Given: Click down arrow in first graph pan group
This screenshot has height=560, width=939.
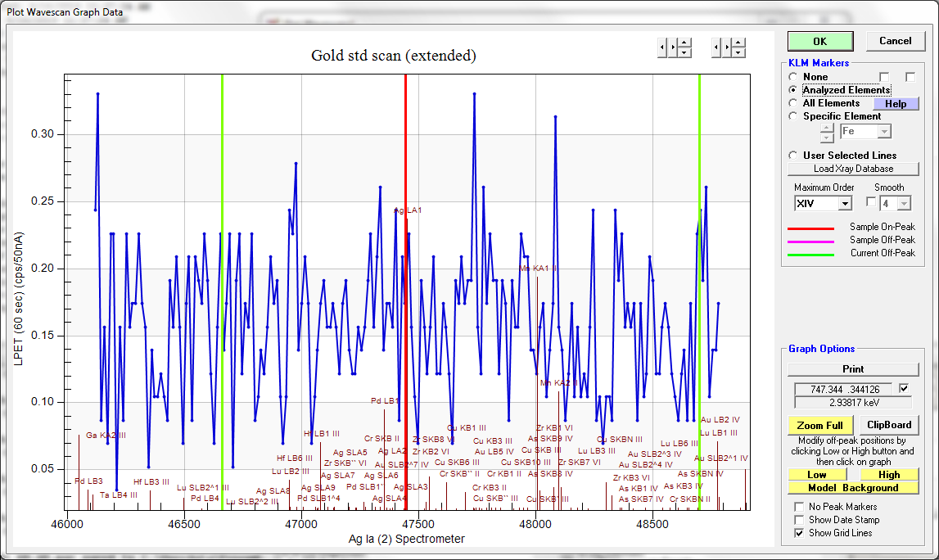Looking at the screenshot, I should pos(684,52).
